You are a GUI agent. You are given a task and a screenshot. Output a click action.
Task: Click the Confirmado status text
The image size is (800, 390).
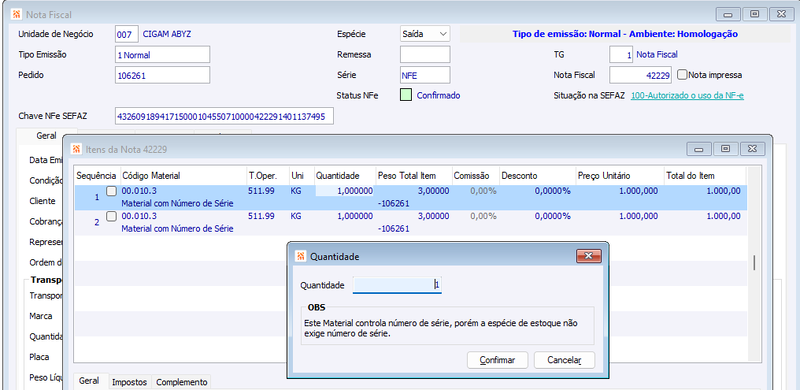pos(438,95)
